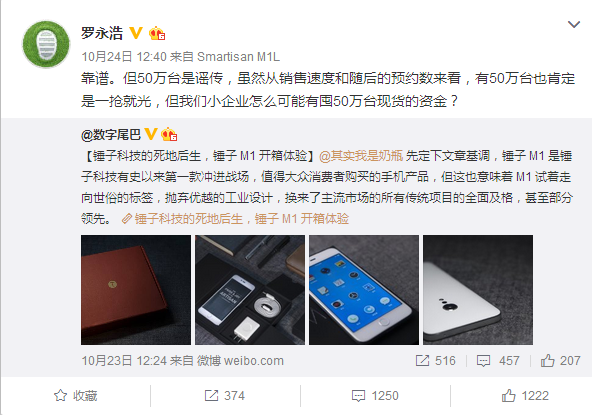Open article link 锤子科技的死地后生 with link icon
The width and height of the screenshot is (592, 415).
235,219
